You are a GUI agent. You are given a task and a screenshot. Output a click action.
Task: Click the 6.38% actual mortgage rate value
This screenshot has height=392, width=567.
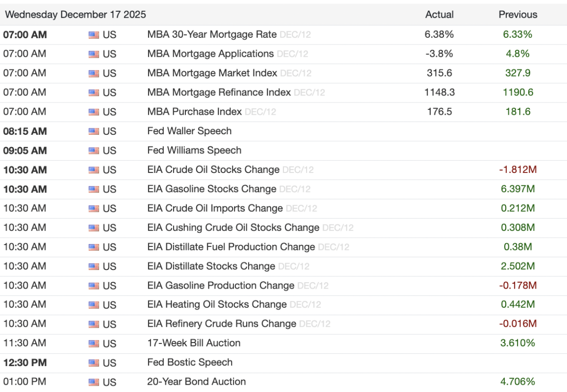tap(439, 35)
